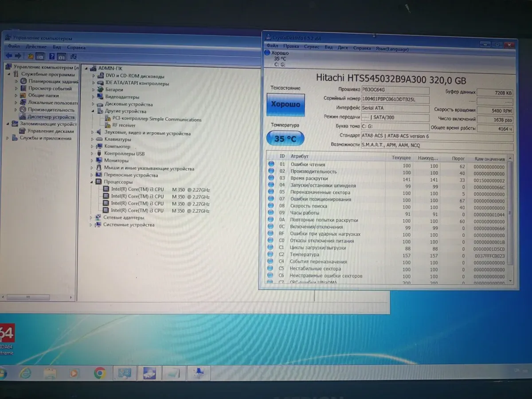Image resolution: width=532 pixels, height=399 pixels.
Task: Open Internet Explorer from the taskbar
Action: 25,373
